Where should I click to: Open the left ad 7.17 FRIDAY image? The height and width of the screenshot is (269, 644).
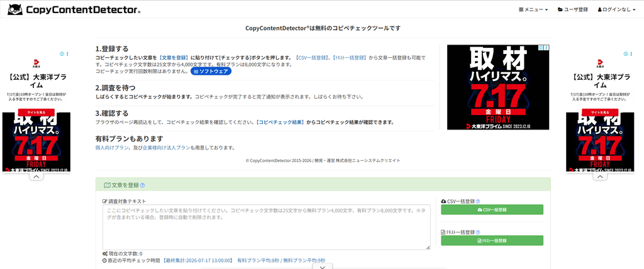point(36,142)
